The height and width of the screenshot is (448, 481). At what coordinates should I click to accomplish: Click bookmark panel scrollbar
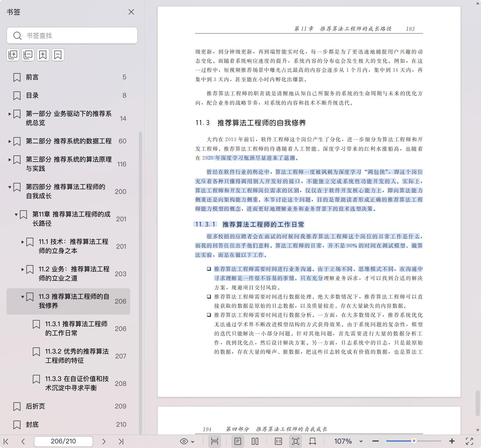tap(140, 283)
